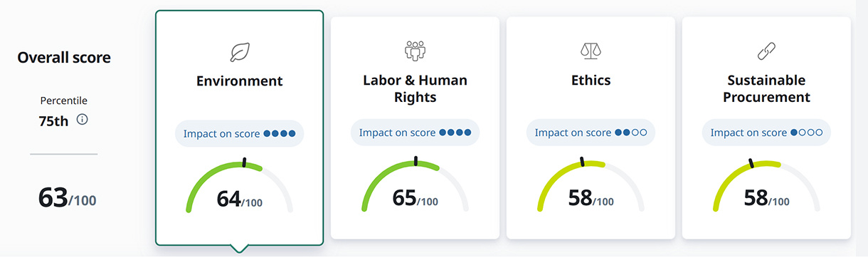868x258 pixels.
Task: Click the 75th percentile label
Action: click(53, 121)
